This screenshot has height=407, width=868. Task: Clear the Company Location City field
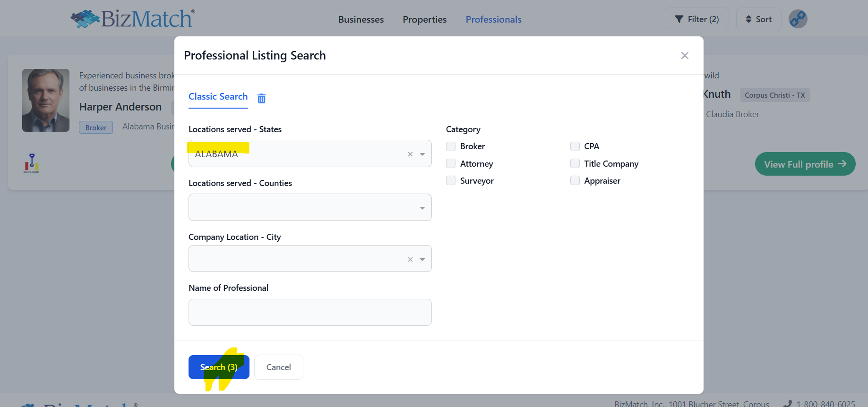pyautogui.click(x=410, y=260)
